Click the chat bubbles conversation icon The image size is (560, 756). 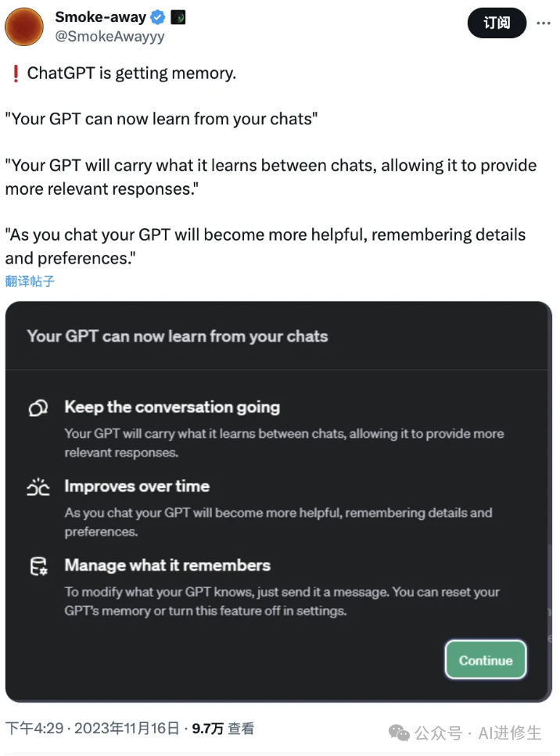38,408
